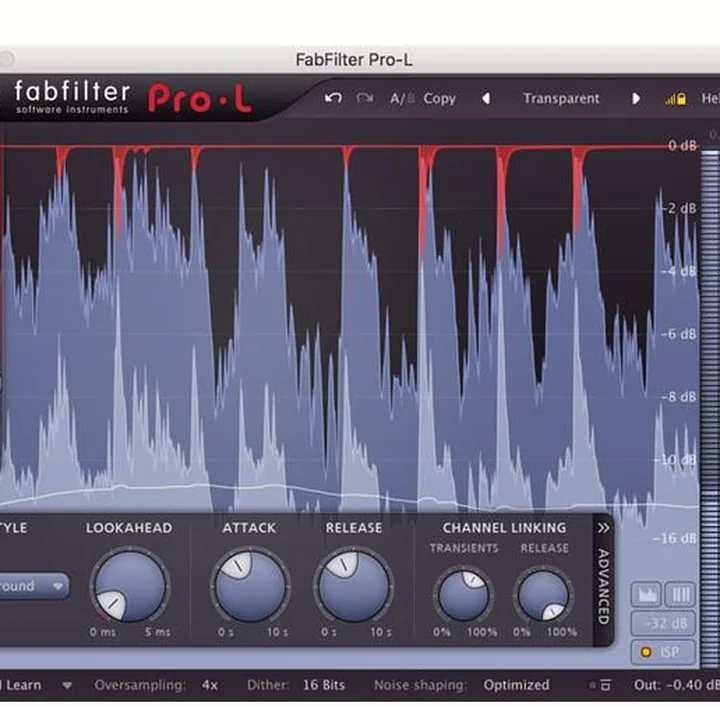Screen dimensions: 720x720
Task: Click the Lookahead knob
Action: pos(130,586)
